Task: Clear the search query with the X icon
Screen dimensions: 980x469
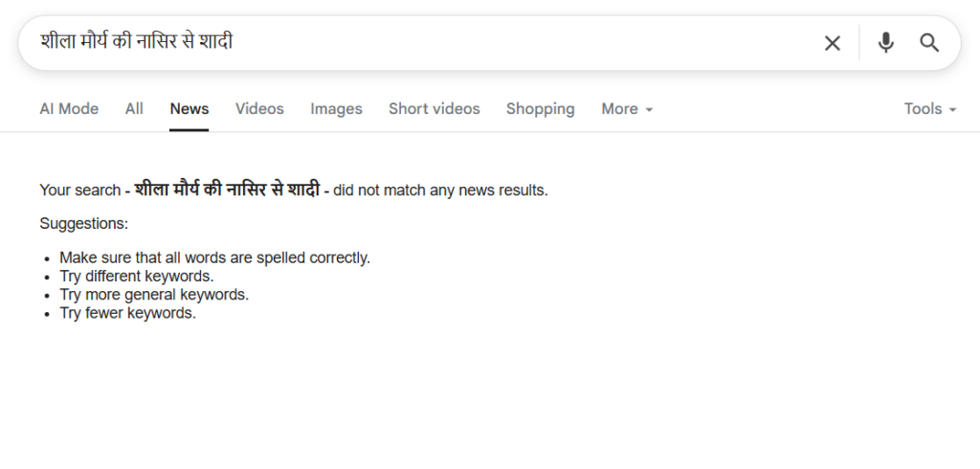Action: click(x=833, y=43)
